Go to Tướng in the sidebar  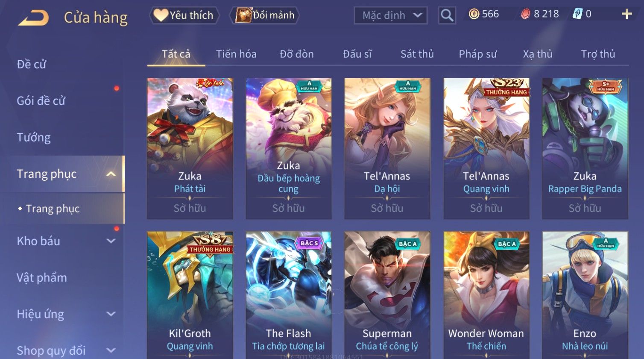coord(34,138)
